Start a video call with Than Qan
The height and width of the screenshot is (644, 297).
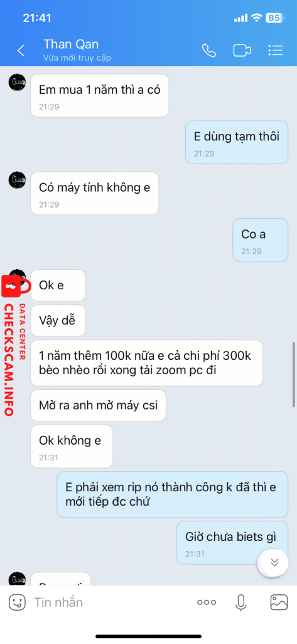[x=242, y=50]
